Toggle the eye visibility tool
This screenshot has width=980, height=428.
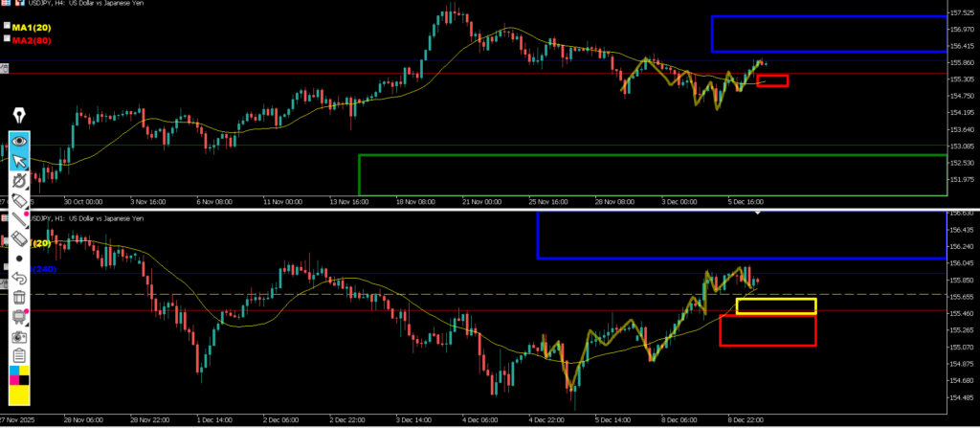[19, 141]
